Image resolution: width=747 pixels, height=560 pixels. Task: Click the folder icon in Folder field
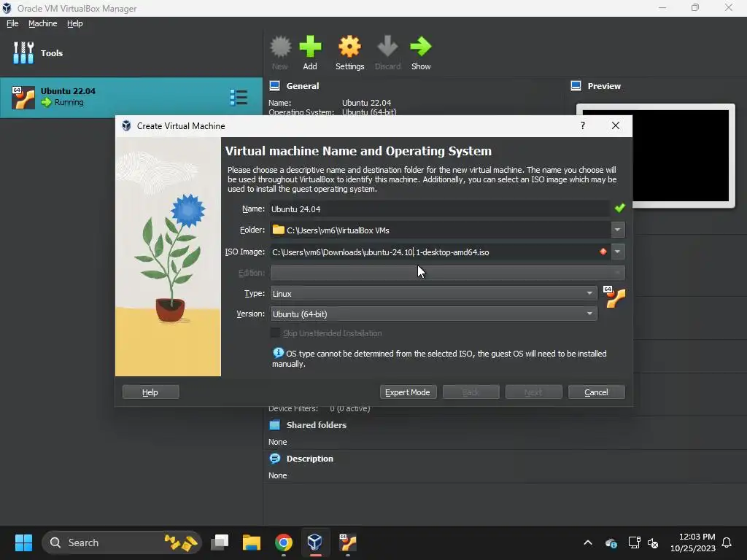pyautogui.click(x=278, y=230)
